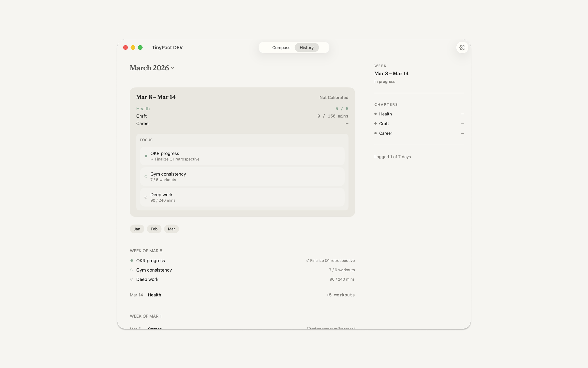The width and height of the screenshot is (588, 368).
Task: Click the Mar 8 – Mar 14 card heading
Action: [156, 97]
